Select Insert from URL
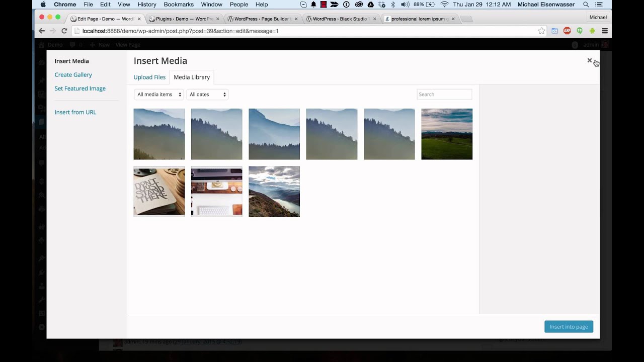The image size is (644, 362). (x=75, y=112)
